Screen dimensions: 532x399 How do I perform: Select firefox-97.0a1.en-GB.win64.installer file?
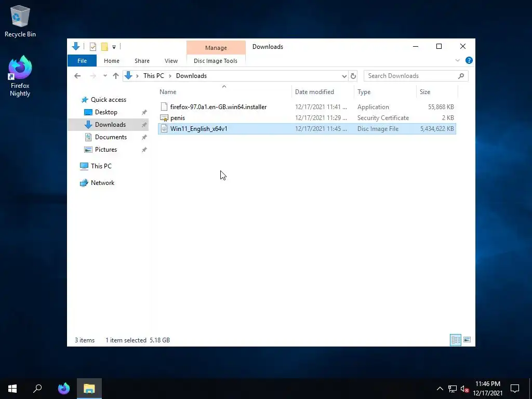[x=218, y=107]
